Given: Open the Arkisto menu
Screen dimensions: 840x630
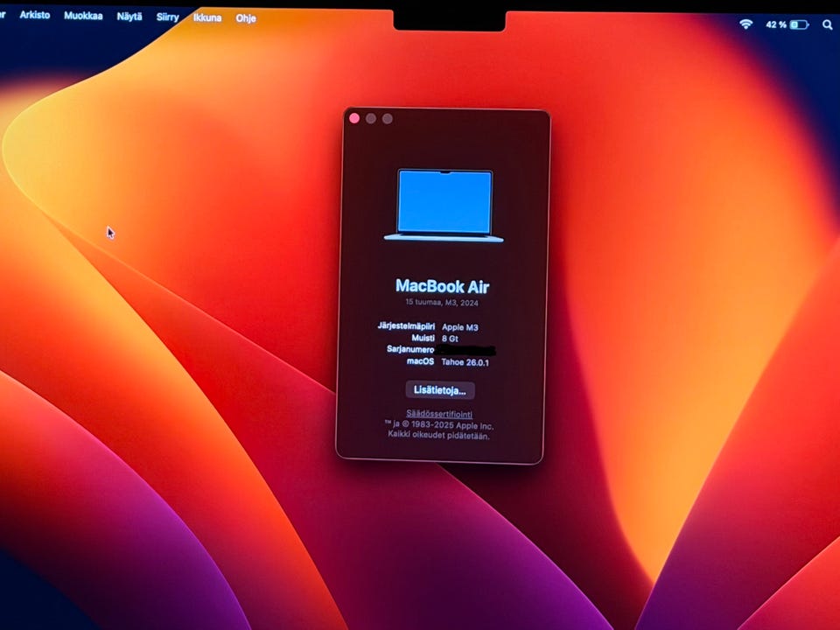Looking at the screenshot, I should 35,15.
